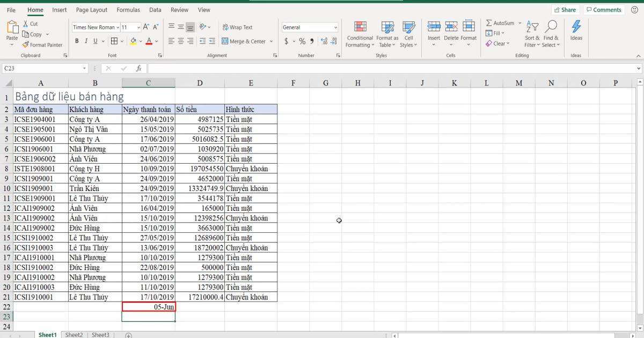Toggle italic formatting
This screenshot has width=644, height=338.
point(86,40)
